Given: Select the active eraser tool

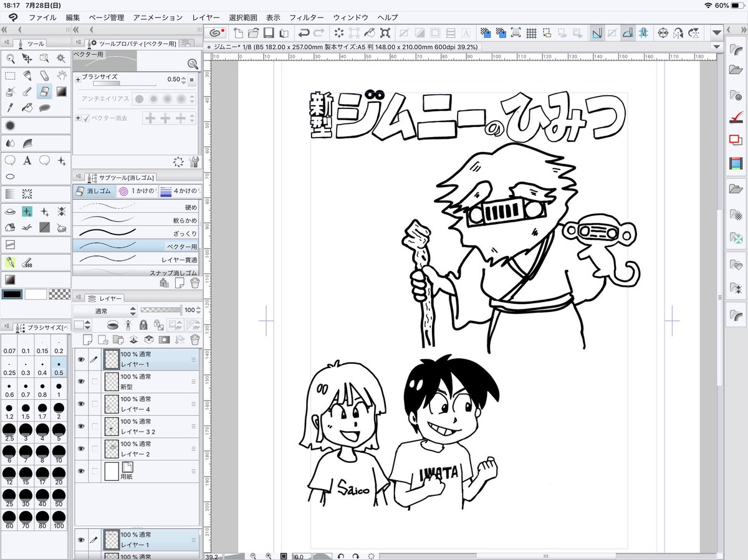Looking at the screenshot, I should coord(44,92).
